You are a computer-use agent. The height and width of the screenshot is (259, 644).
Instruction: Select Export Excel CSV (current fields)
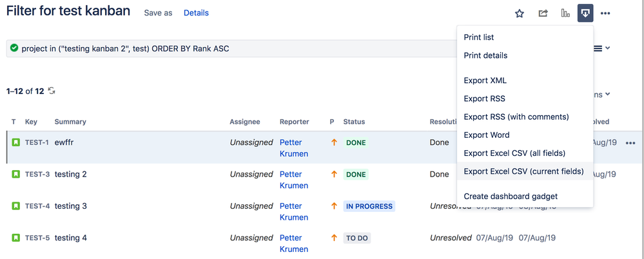[525, 171]
